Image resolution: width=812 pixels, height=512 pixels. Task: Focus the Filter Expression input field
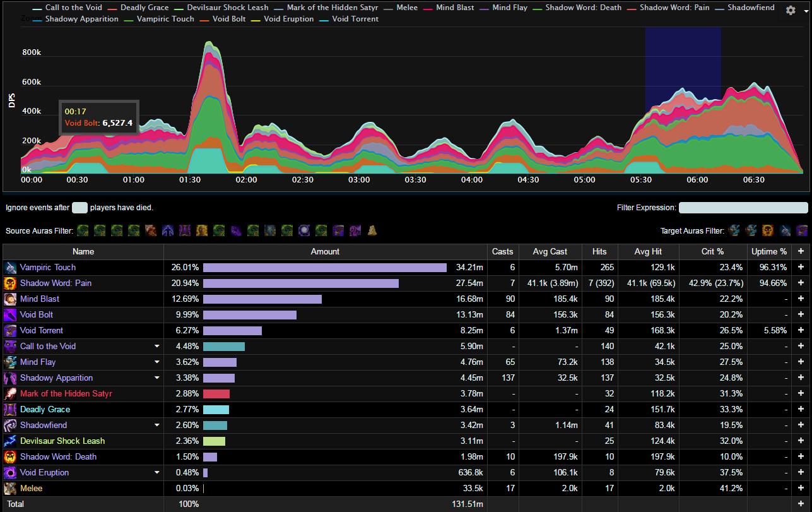743,208
